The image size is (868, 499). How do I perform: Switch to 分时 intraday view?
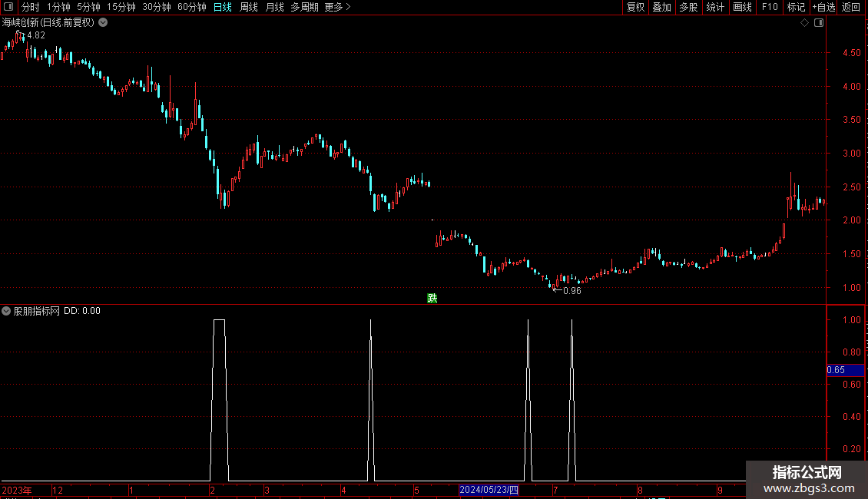(31, 7)
